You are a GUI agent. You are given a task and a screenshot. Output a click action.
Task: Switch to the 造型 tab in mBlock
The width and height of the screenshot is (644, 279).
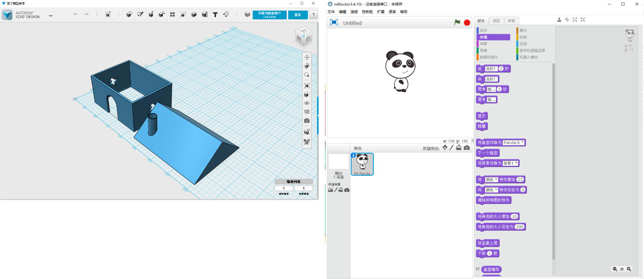496,21
